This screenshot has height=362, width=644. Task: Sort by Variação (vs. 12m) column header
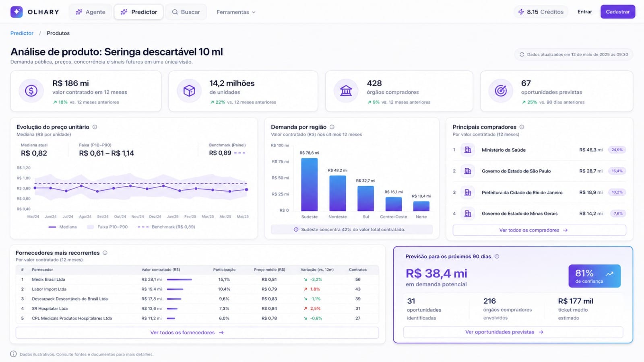point(317,270)
